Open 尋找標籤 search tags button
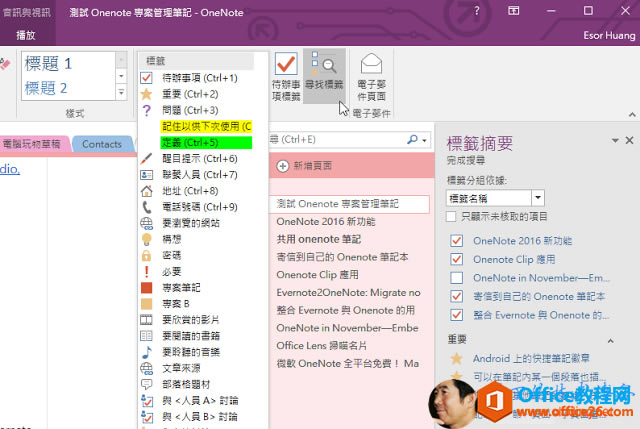The image size is (640, 429). (x=324, y=76)
